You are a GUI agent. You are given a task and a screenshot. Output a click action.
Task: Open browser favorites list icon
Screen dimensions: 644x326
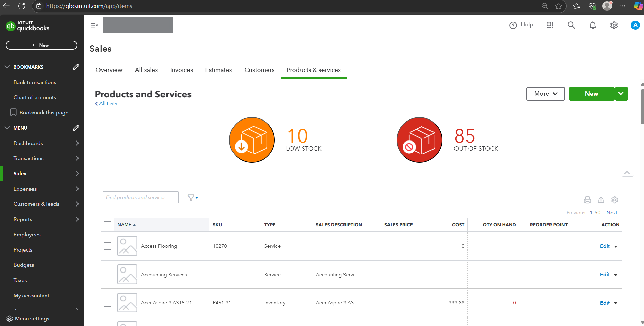coord(577,6)
